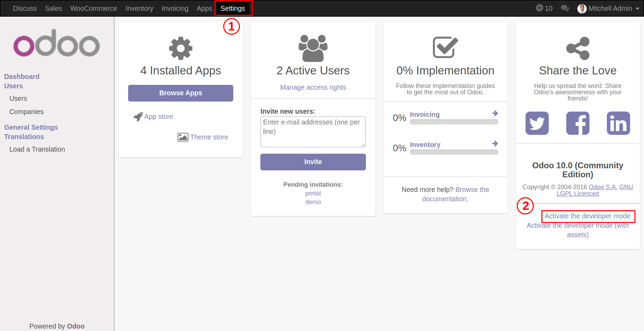Viewport: 644px width, 331px height.
Task: Click the Facebook share icon
Action: tap(578, 123)
